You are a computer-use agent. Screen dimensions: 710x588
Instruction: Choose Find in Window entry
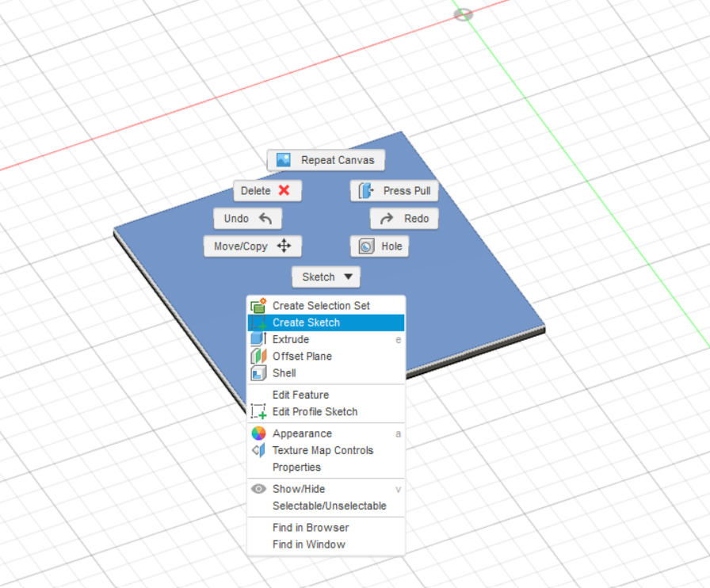326,544
